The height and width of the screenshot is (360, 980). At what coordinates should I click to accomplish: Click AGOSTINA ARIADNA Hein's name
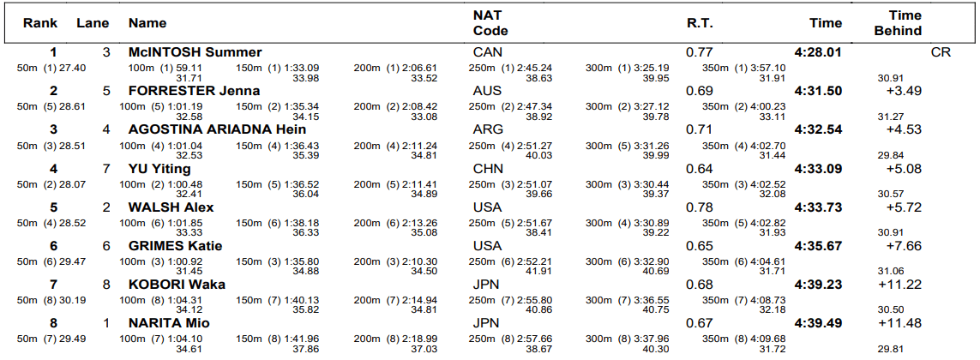click(217, 130)
